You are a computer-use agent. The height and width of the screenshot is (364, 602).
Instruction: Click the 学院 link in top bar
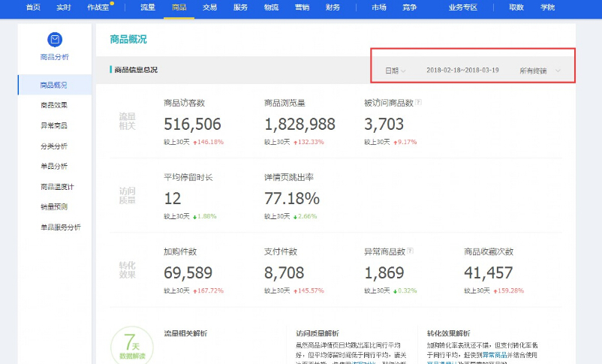pyautogui.click(x=547, y=7)
